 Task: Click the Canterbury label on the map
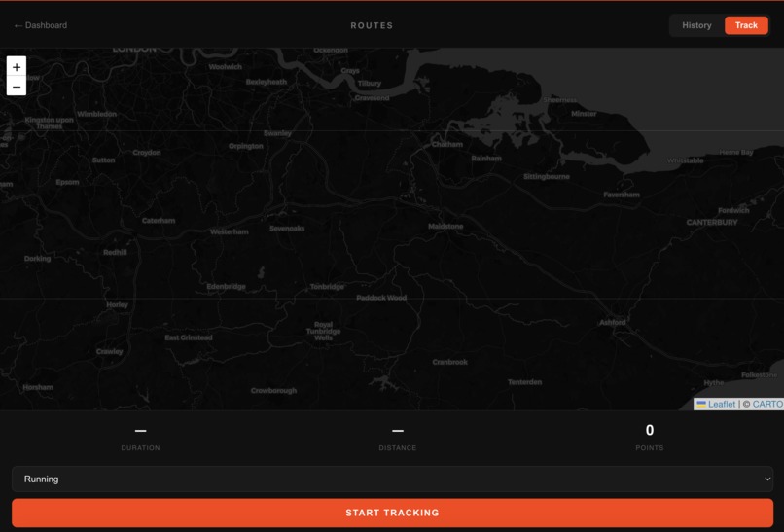pyautogui.click(x=712, y=222)
